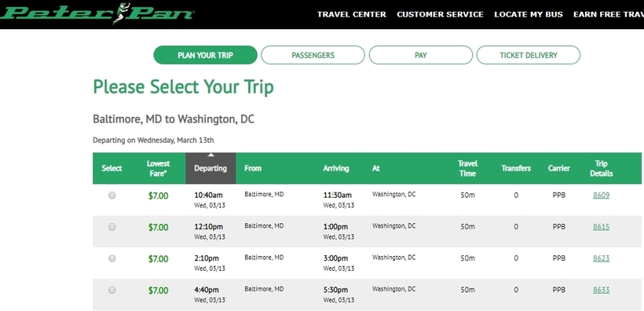Viewport: 644px width, 311px height.
Task: Sort by the Arriving column header
Action: click(x=336, y=168)
